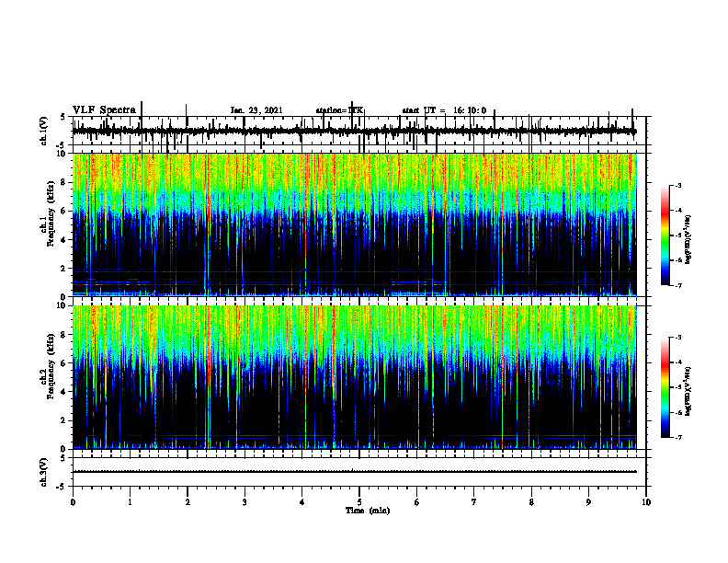Click time axis tick label "8"
This screenshot has width=728, height=563.
(x=531, y=502)
